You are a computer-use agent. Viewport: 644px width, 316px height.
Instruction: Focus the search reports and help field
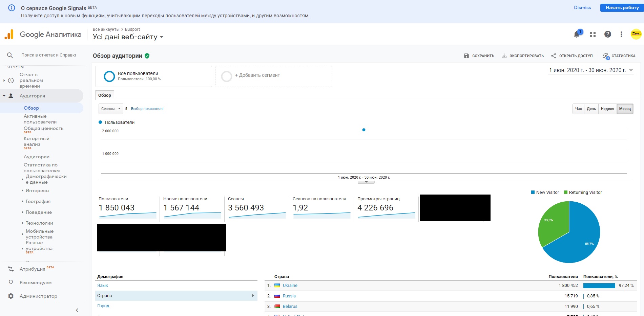coord(48,55)
